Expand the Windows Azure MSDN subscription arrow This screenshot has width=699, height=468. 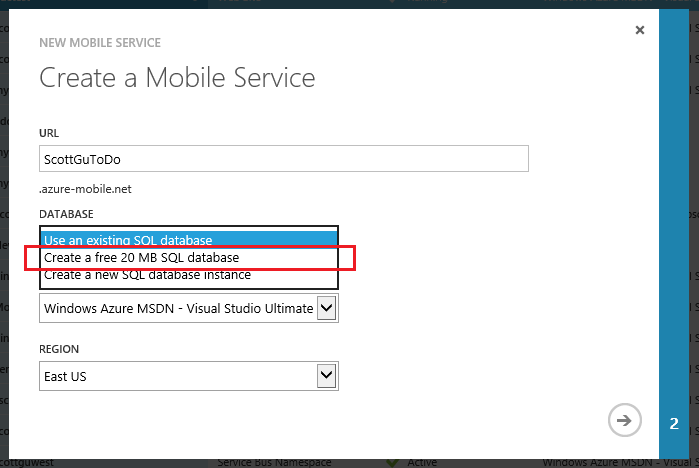(x=326, y=308)
